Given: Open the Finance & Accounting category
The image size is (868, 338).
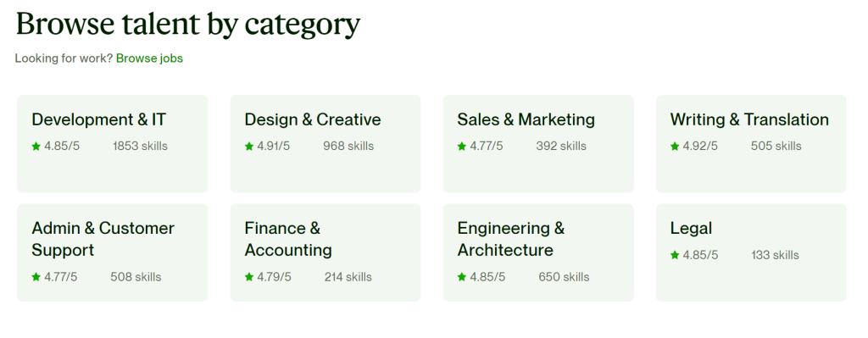Looking at the screenshot, I should pos(288,239).
